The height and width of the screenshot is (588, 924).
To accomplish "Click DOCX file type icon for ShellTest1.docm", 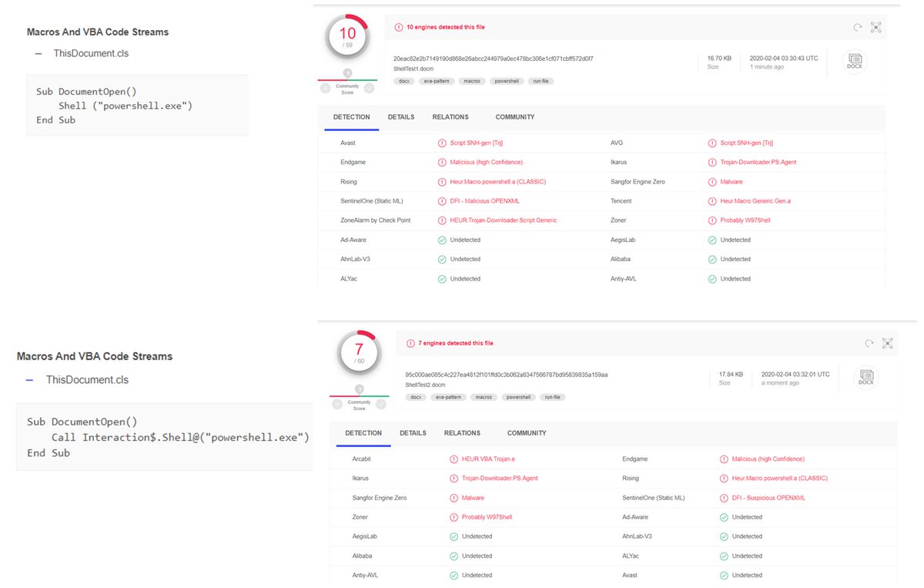I will tap(854, 62).
